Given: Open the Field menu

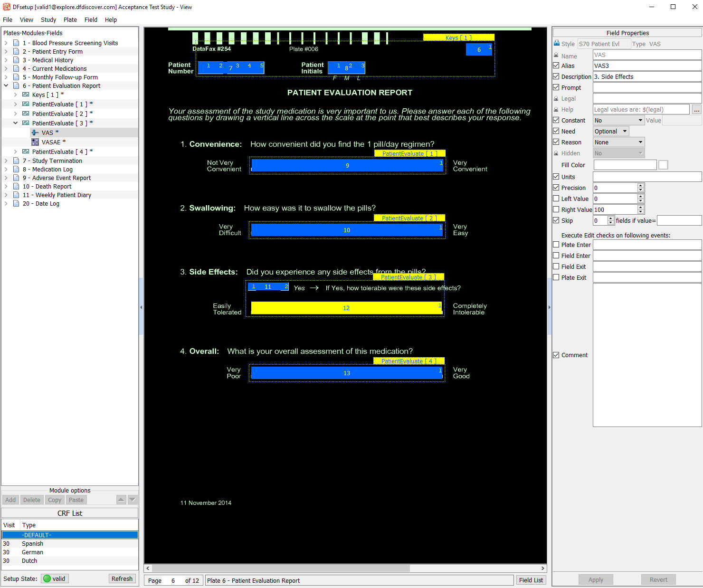Looking at the screenshot, I should 91,20.
